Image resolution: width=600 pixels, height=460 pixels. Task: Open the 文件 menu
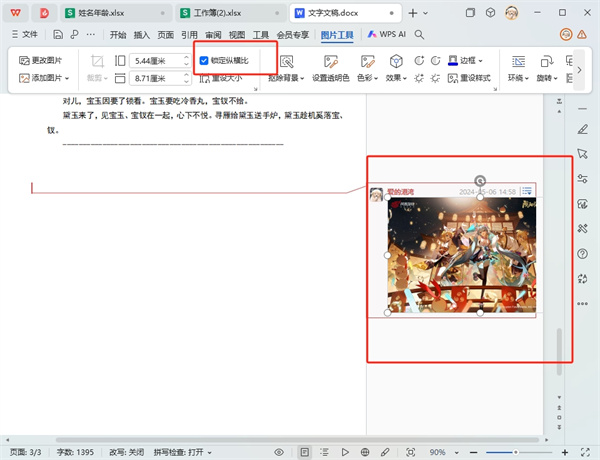coord(24,34)
